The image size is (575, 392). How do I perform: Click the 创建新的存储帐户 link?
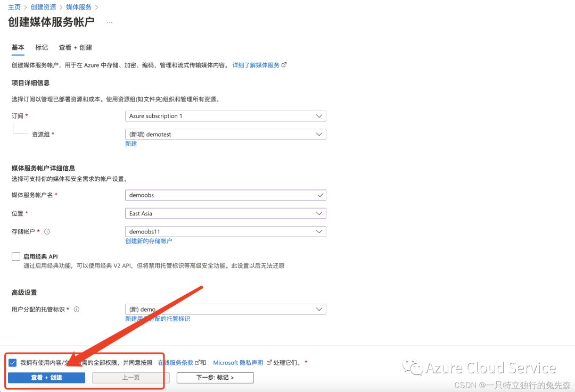click(149, 241)
